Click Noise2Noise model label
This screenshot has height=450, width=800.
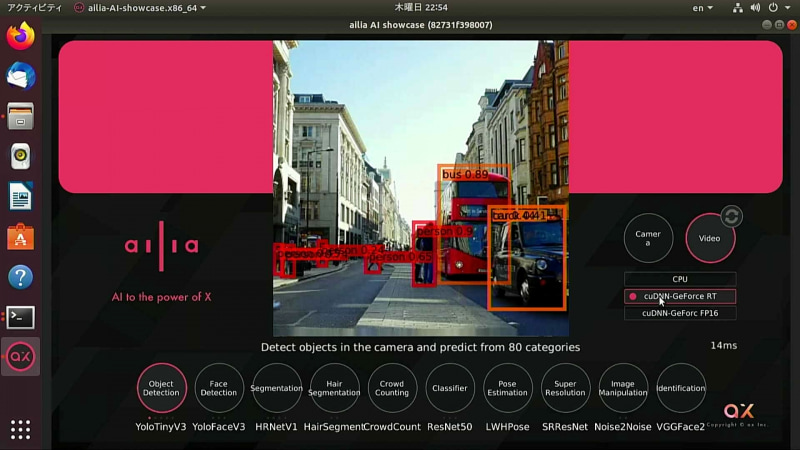tap(622, 427)
